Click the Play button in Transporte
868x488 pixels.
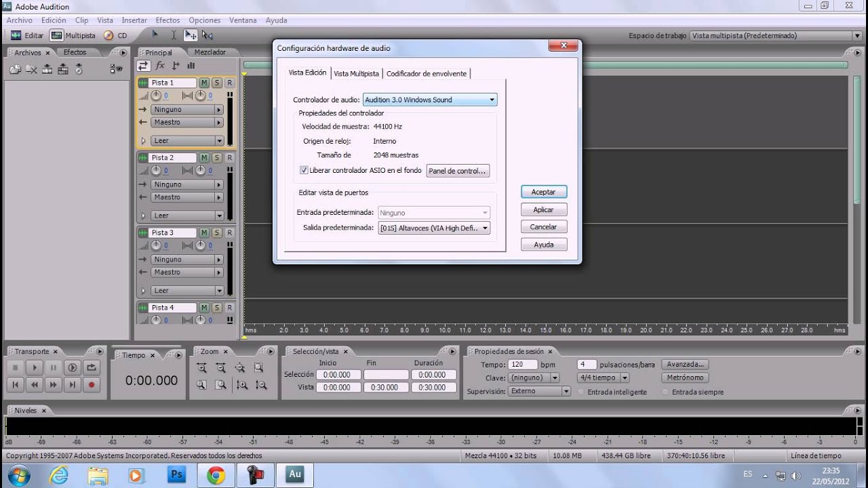tap(34, 367)
